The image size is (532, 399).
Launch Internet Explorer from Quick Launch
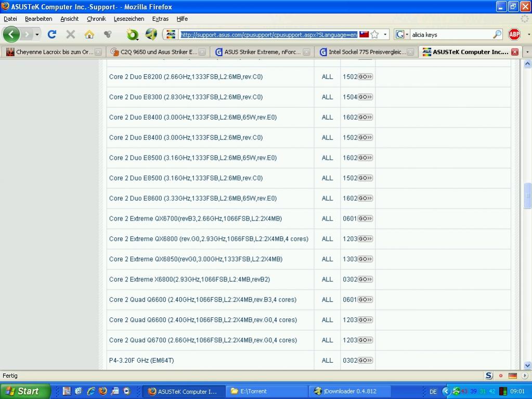click(90, 391)
